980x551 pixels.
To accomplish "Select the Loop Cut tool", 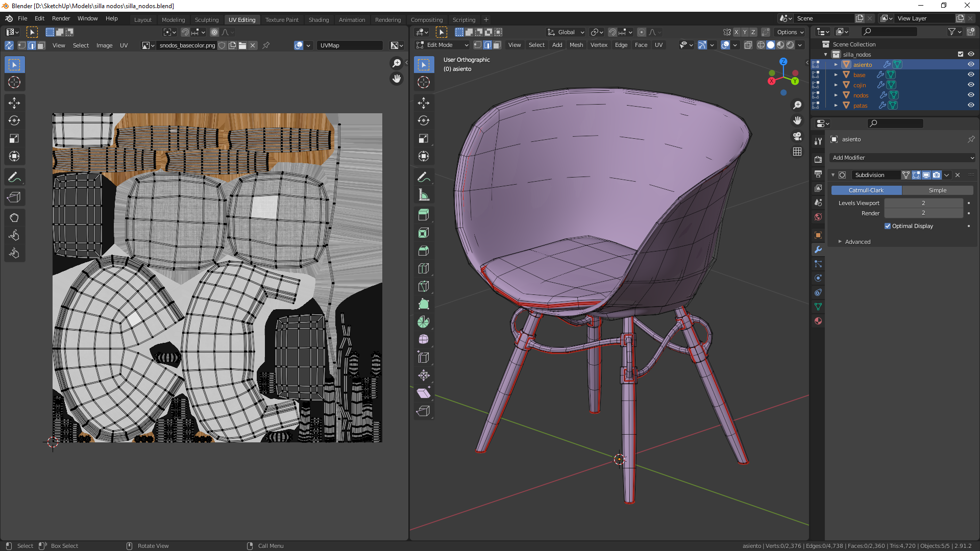I will pos(423,268).
